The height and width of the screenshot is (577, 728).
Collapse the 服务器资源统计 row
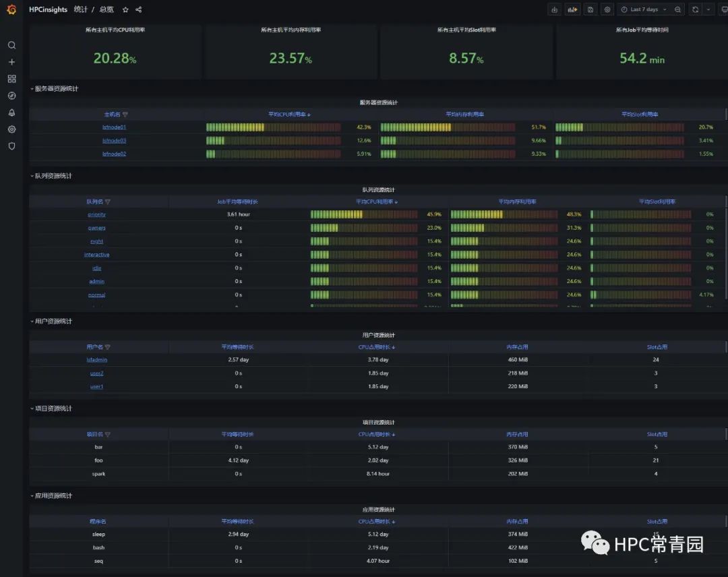point(55,89)
